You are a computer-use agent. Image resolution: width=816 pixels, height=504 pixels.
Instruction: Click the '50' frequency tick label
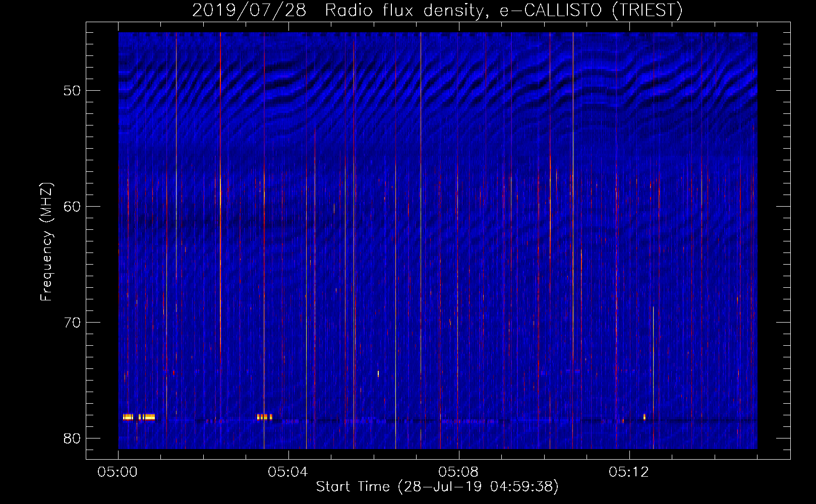(x=72, y=91)
